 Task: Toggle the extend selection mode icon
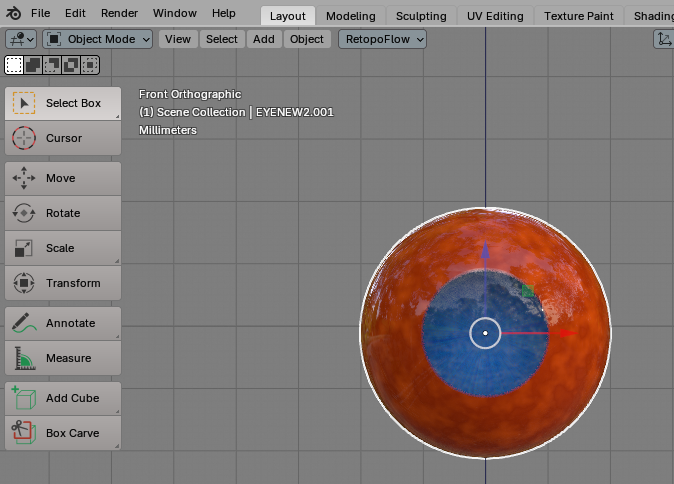click(33, 65)
